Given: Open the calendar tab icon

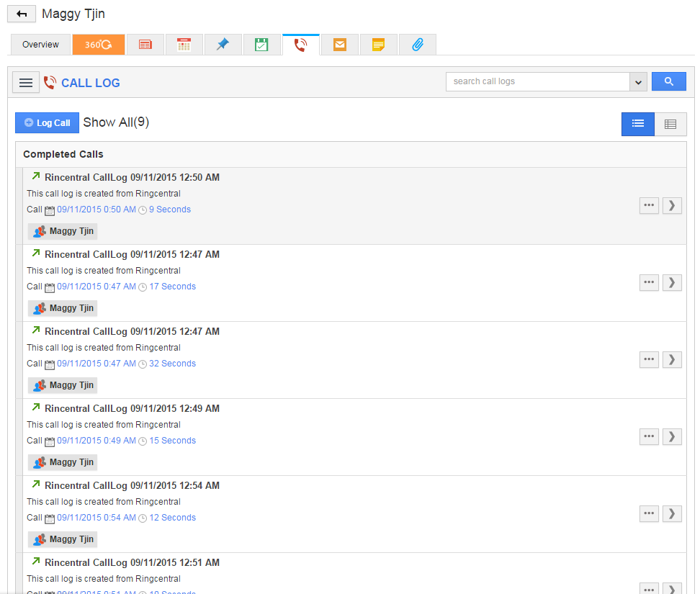Looking at the screenshot, I should click(184, 45).
